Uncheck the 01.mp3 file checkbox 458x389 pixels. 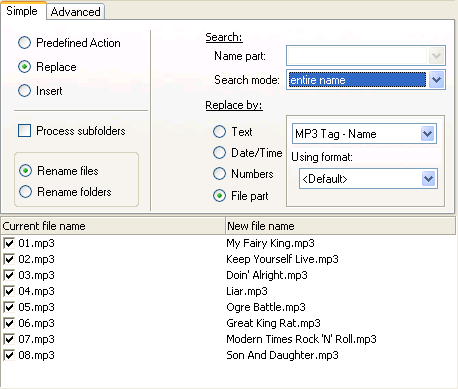pos(9,243)
